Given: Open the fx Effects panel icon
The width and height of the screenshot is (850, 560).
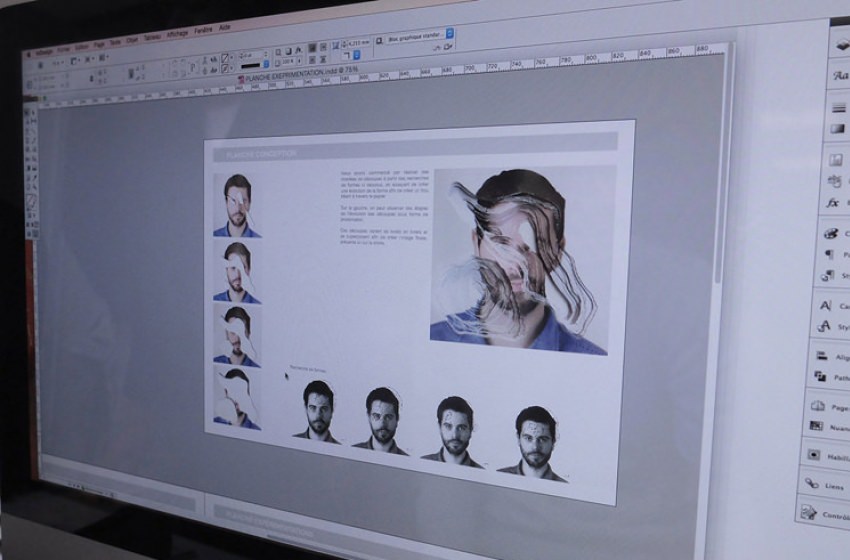Looking at the screenshot, I should (832, 203).
